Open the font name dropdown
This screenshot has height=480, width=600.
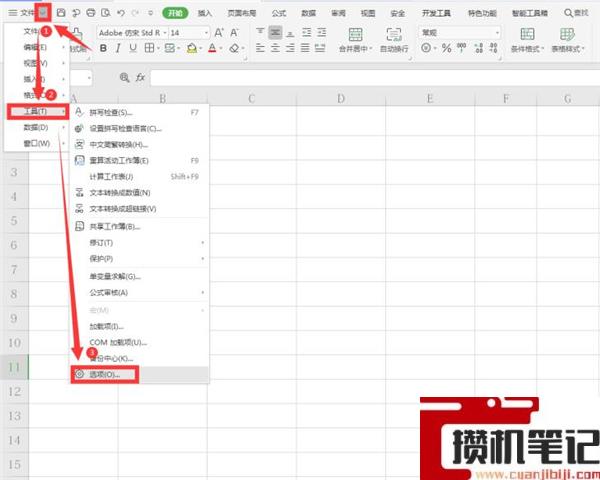pyautogui.click(x=165, y=33)
